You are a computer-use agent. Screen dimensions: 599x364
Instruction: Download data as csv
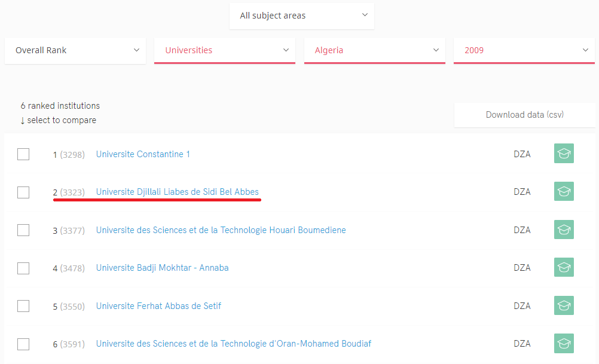click(x=524, y=115)
